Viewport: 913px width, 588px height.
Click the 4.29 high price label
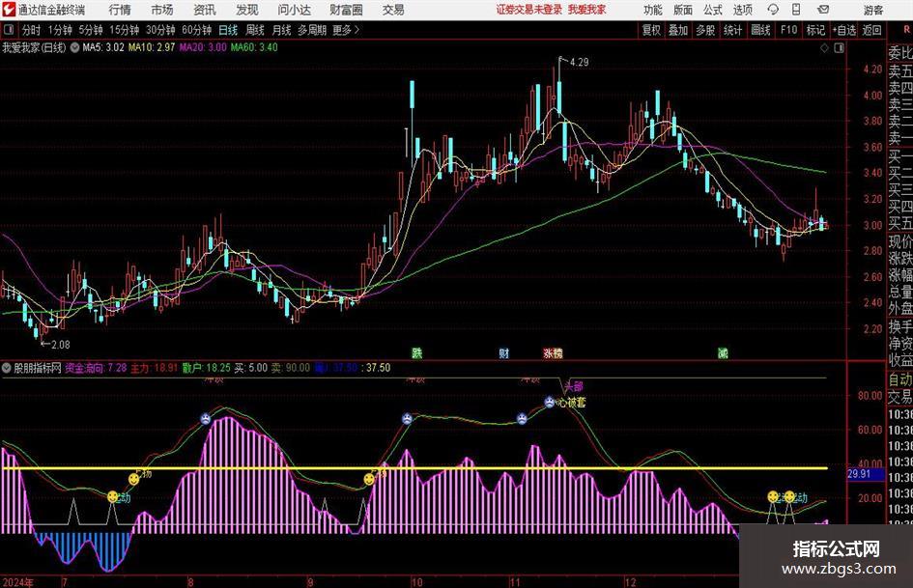pos(580,63)
